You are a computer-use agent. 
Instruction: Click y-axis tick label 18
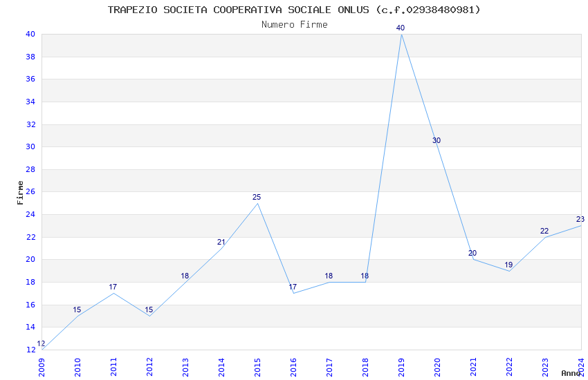30,283
